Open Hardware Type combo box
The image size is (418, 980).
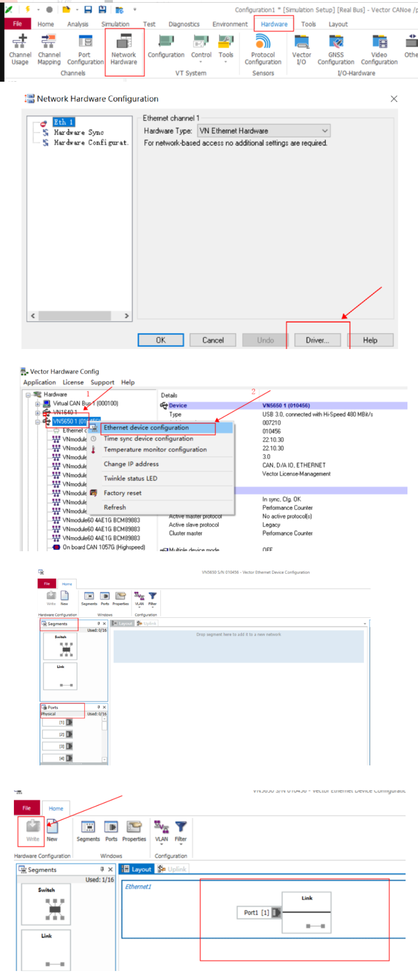(264, 131)
